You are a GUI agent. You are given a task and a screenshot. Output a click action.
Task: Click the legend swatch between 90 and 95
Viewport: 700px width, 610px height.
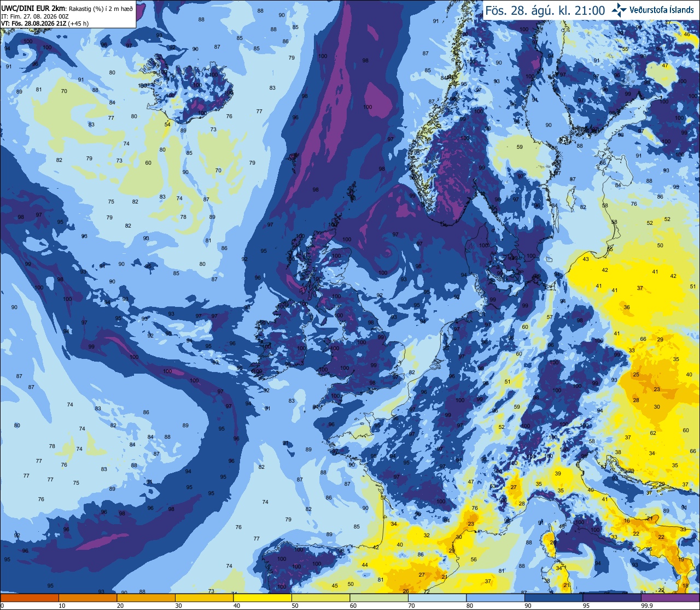(x=554, y=597)
